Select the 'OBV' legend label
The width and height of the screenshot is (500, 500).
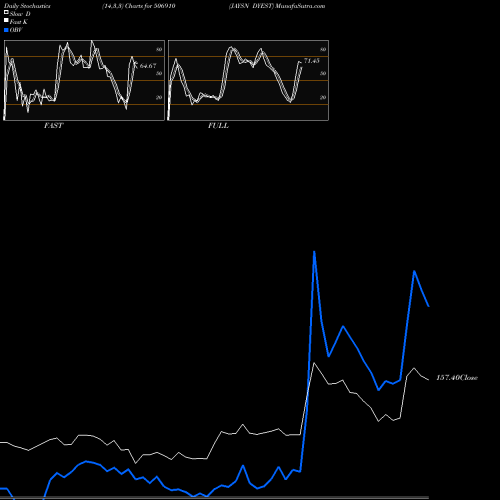point(16,30)
